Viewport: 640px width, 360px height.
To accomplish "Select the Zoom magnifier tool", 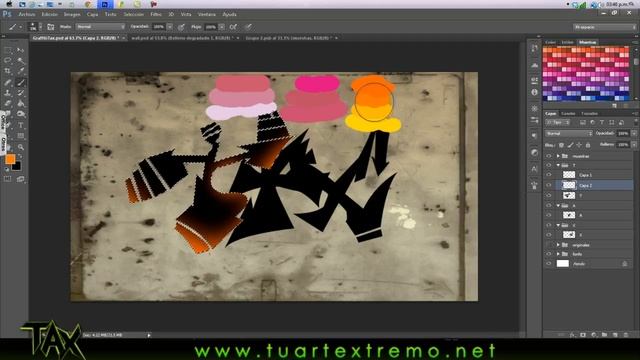I will pyautogui.click(x=21, y=147).
